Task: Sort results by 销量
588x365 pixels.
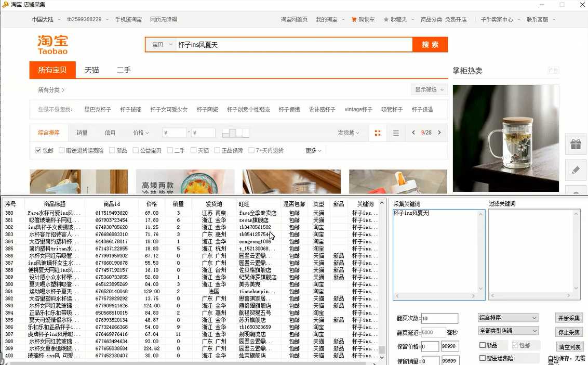Action: coord(82,133)
